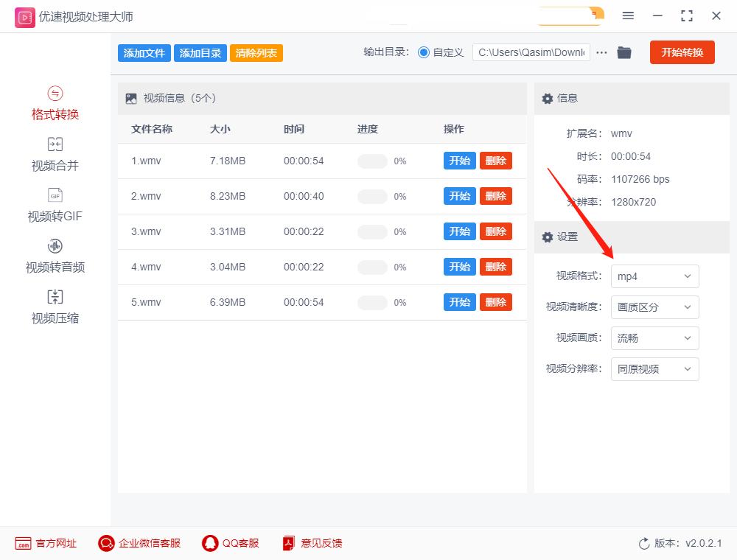Screen dimensions: 737x560
Task: Click 删除 to remove 3.wmv
Action: coord(496,231)
